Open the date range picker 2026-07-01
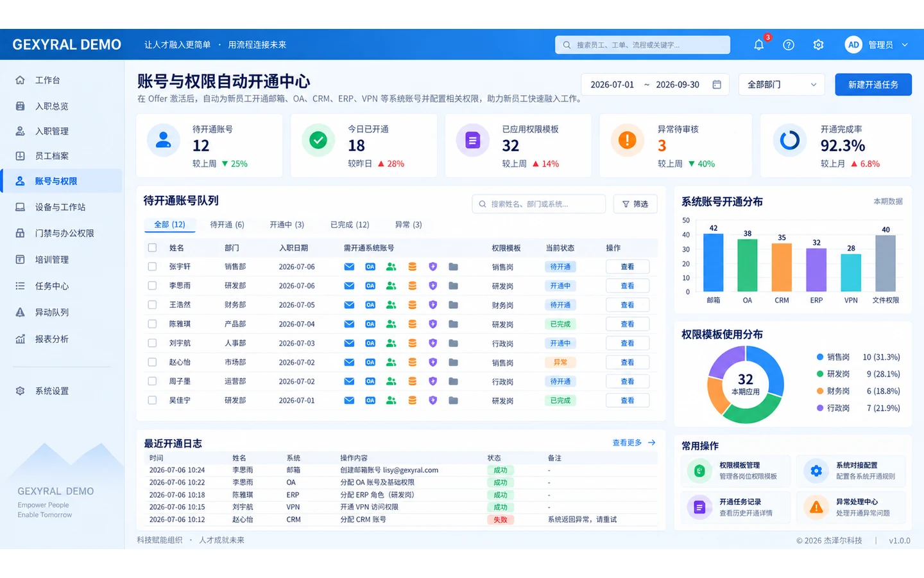Image resolution: width=924 pixels, height=578 pixels. pos(655,85)
